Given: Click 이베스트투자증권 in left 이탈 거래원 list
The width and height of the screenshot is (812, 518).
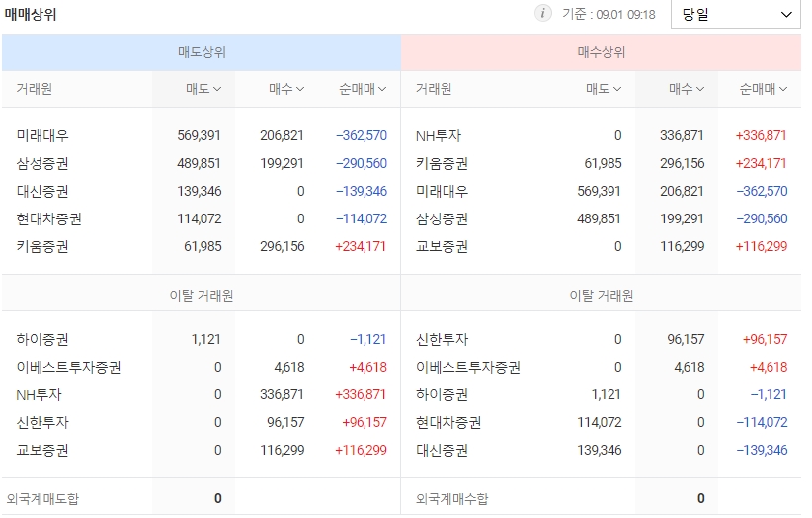Looking at the screenshot, I should 68,368.
